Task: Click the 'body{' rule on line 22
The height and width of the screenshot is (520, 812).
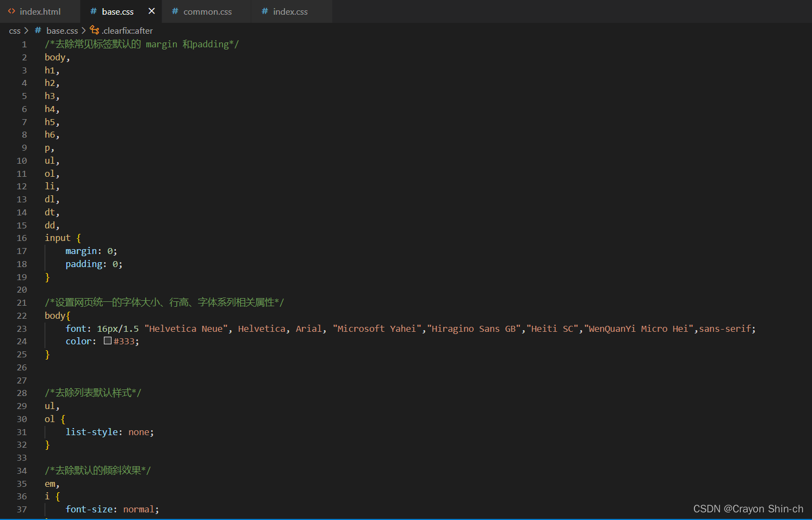Action: [x=57, y=316]
